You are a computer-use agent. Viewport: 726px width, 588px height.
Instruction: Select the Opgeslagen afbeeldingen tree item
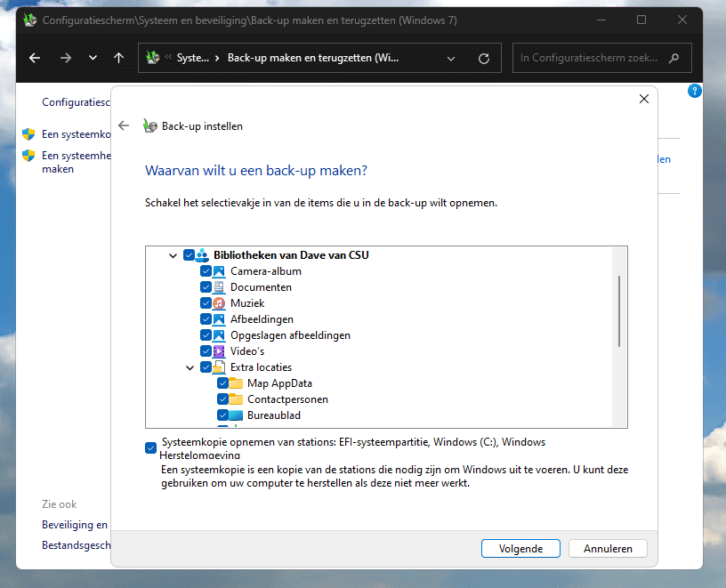pyautogui.click(x=290, y=335)
